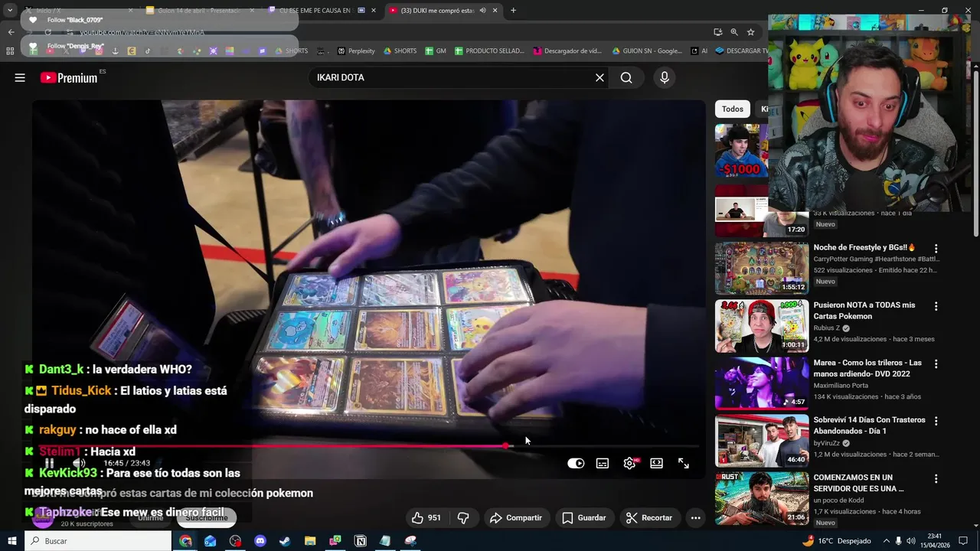Open Chrome from the taskbar
This screenshot has height=551, width=980.
pyautogui.click(x=185, y=541)
